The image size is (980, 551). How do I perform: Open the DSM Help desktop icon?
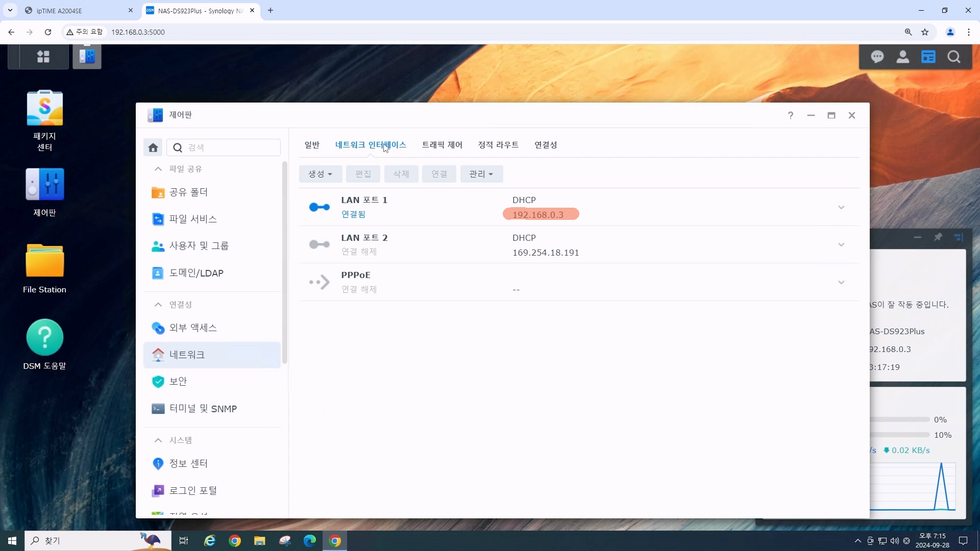44,338
